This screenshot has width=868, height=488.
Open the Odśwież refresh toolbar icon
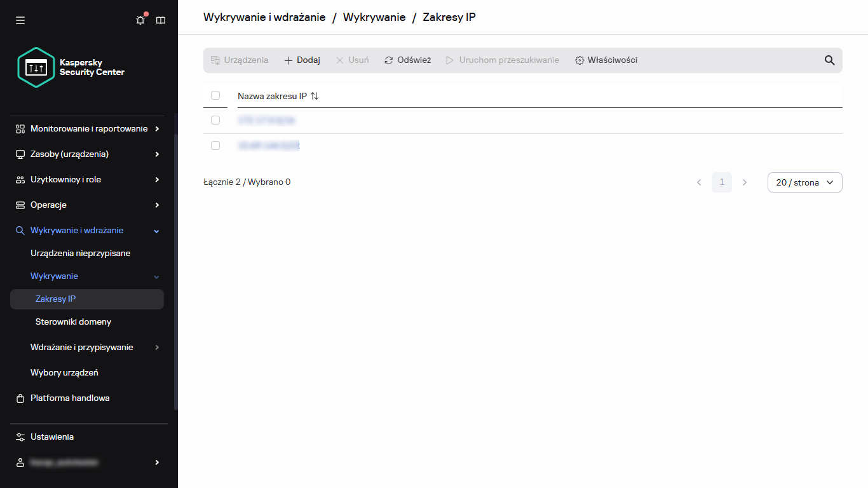pos(388,60)
